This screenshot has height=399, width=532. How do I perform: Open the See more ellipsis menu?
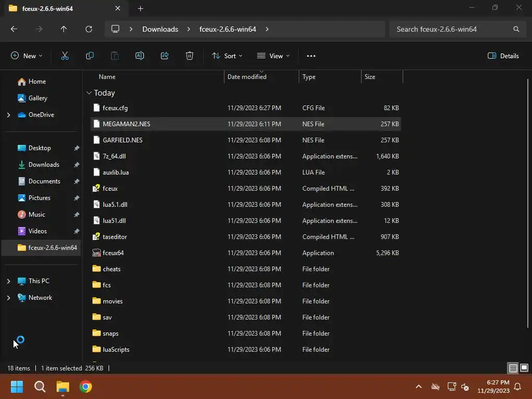pos(311,56)
